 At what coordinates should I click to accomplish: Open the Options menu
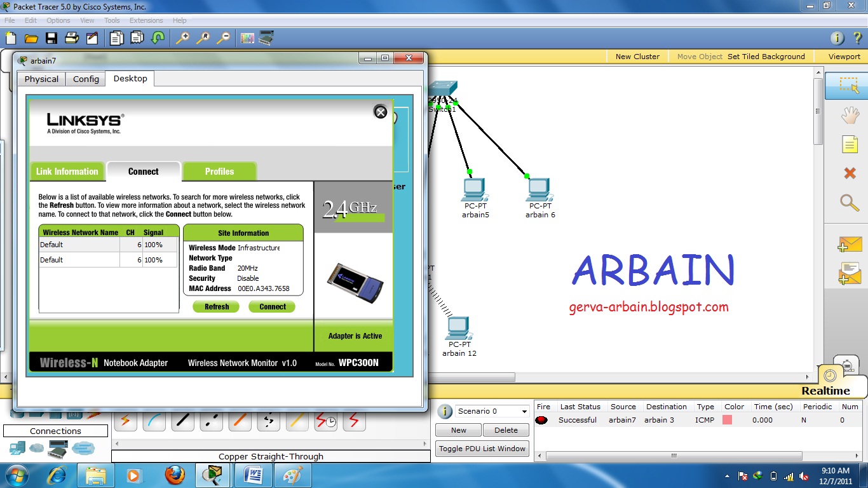pos(58,20)
